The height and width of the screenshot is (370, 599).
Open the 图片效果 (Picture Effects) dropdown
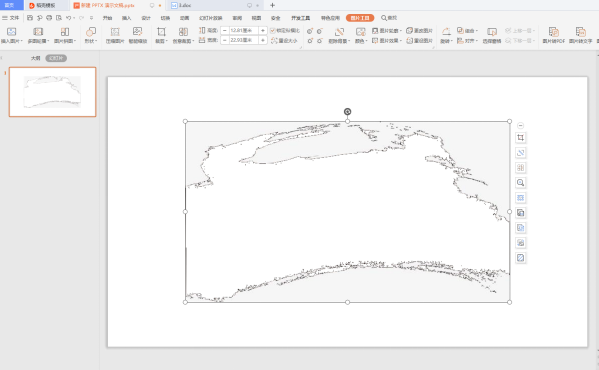tap(387, 40)
